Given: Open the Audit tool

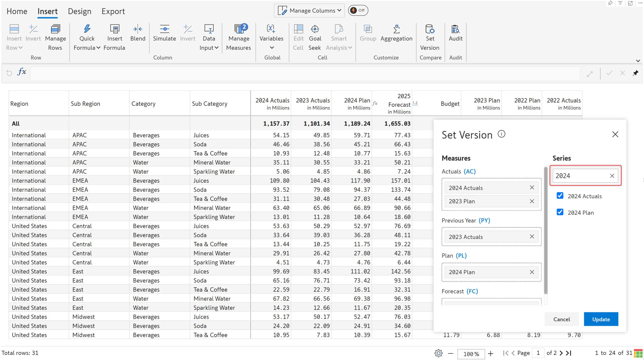Looking at the screenshot, I should [455, 29].
